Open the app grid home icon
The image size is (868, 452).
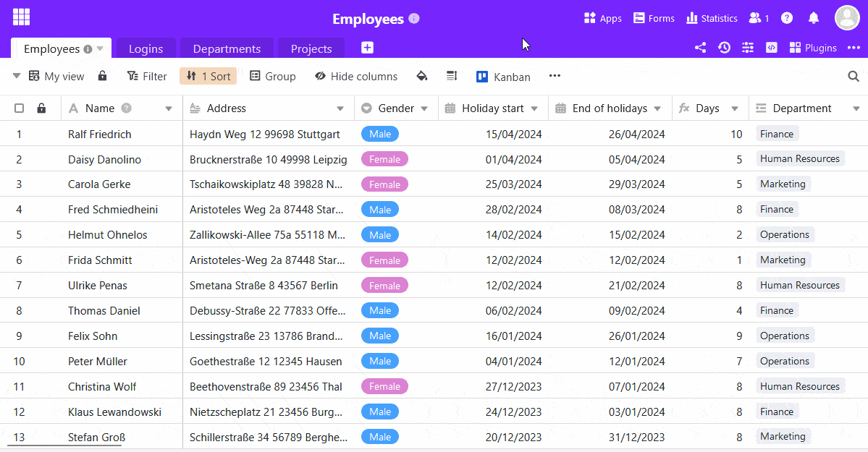pyautogui.click(x=21, y=17)
